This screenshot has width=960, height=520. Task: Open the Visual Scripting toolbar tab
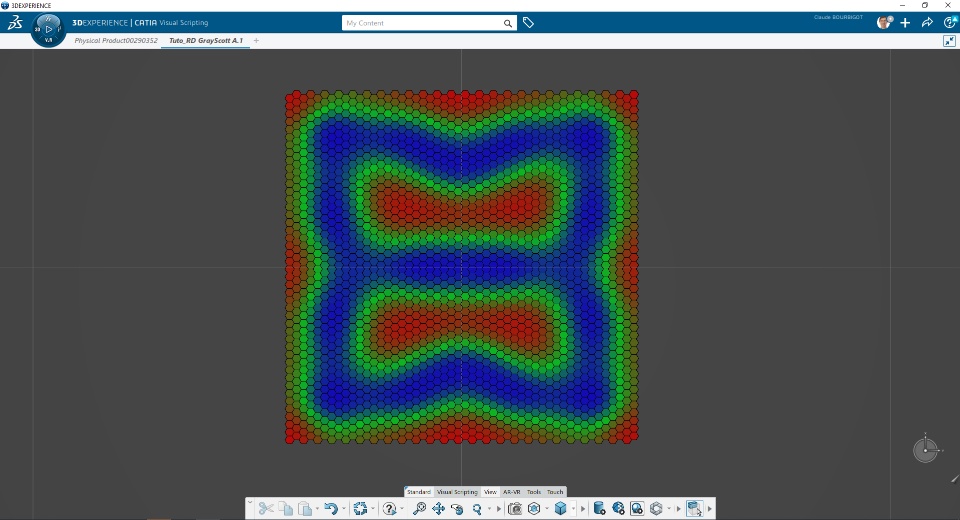(x=457, y=492)
